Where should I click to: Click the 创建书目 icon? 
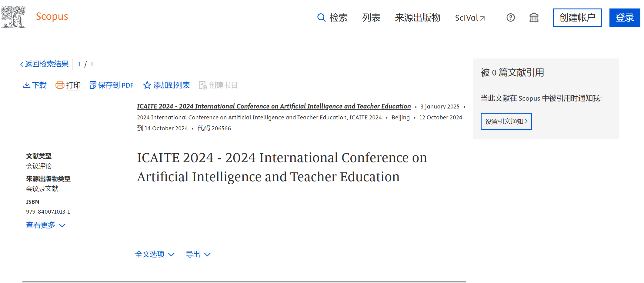(x=202, y=85)
